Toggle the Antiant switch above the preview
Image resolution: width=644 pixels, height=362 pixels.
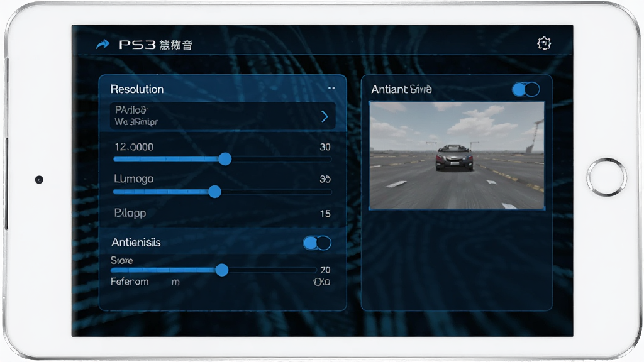point(526,89)
